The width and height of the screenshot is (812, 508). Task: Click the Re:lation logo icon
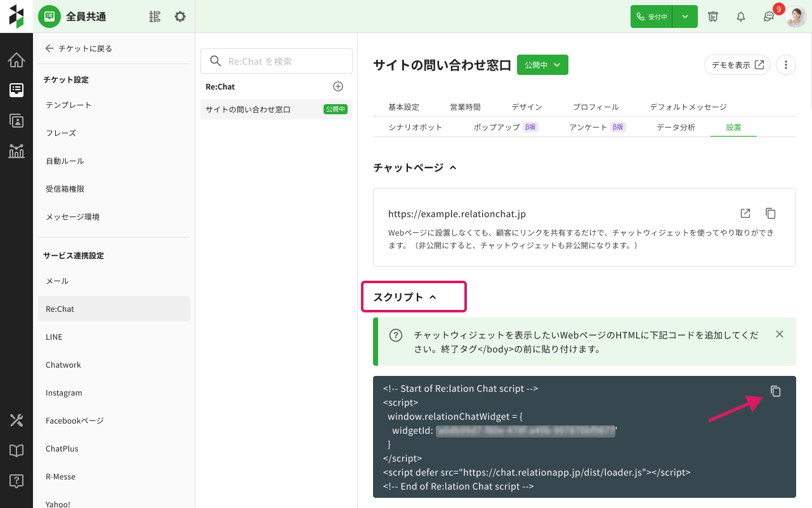(x=16, y=17)
